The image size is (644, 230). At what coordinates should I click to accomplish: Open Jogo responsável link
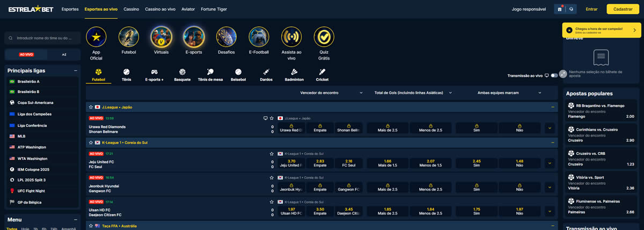529,9
